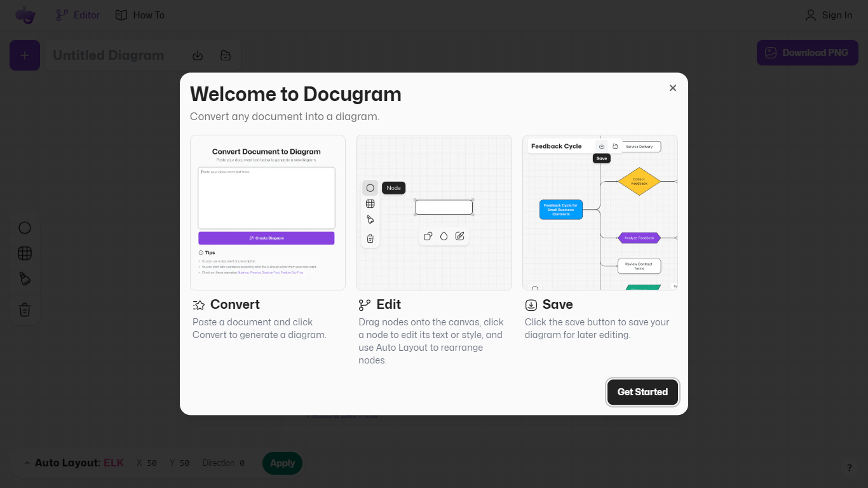
Task: Click the trash delete tool
Action: pos(25,310)
